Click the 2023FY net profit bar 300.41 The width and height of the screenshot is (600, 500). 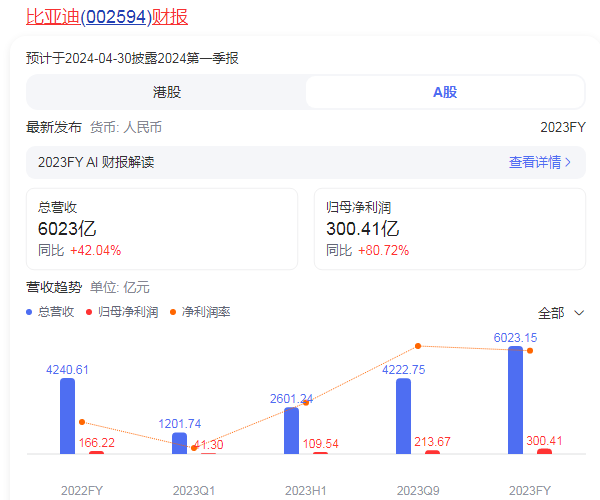544,451
